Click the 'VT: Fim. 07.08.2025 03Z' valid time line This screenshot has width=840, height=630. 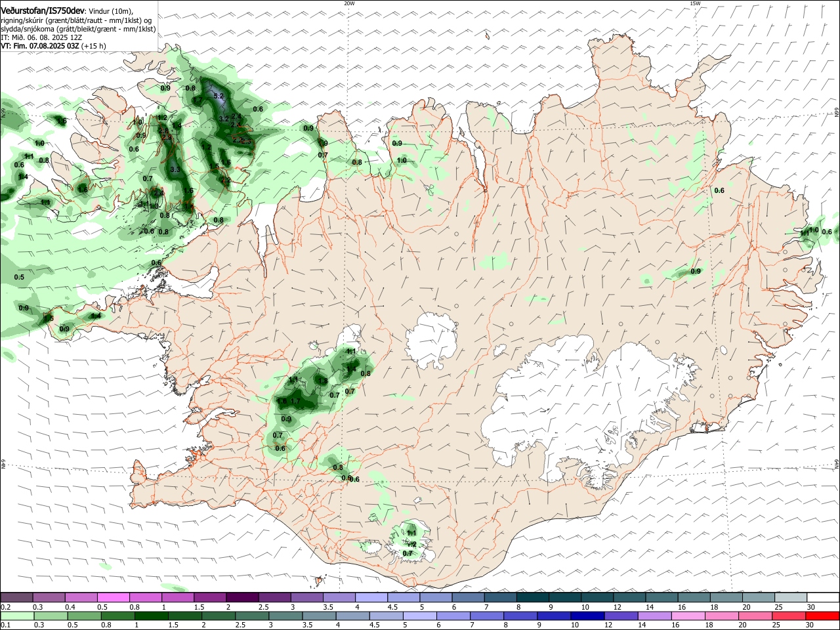pos(39,46)
